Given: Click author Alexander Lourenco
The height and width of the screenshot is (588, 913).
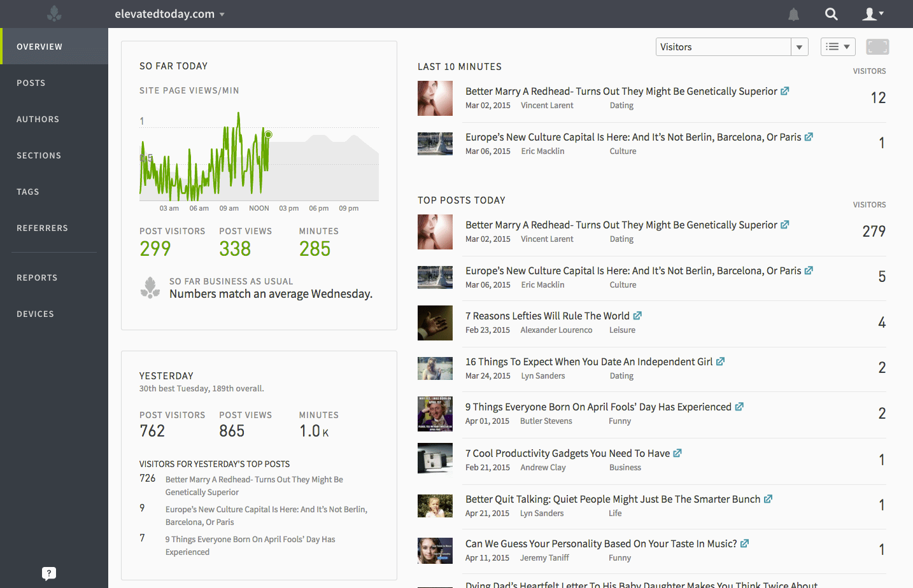Looking at the screenshot, I should (x=556, y=330).
